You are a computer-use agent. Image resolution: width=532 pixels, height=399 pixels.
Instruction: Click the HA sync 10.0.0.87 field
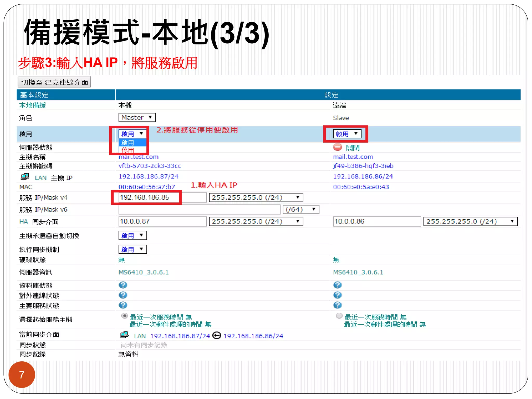click(163, 221)
